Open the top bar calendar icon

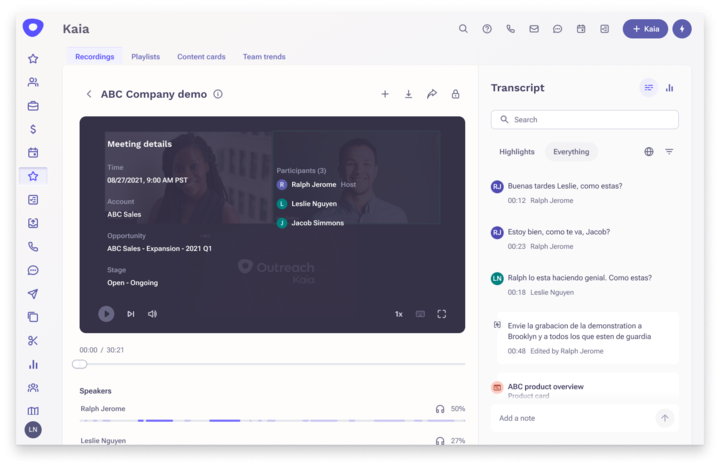tap(581, 29)
